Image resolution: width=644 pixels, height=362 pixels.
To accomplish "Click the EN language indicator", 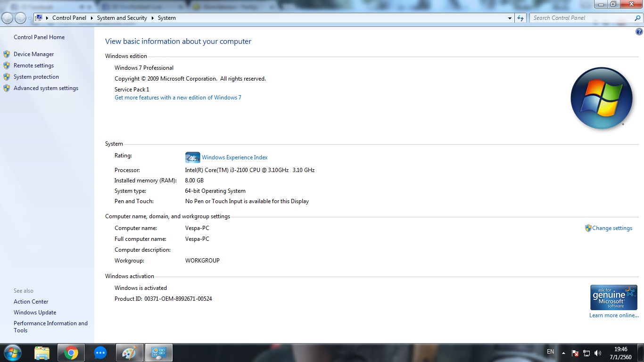I will point(550,352).
